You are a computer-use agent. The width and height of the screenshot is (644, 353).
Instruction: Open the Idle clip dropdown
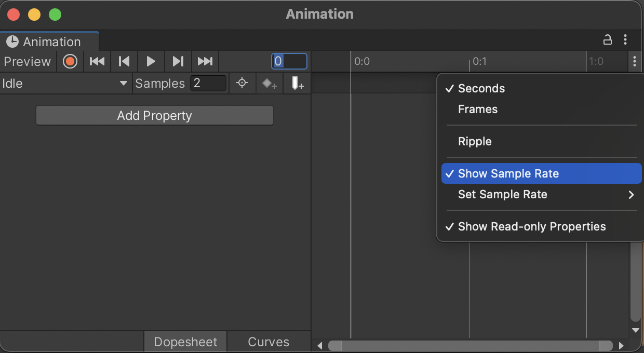coord(65,84)
